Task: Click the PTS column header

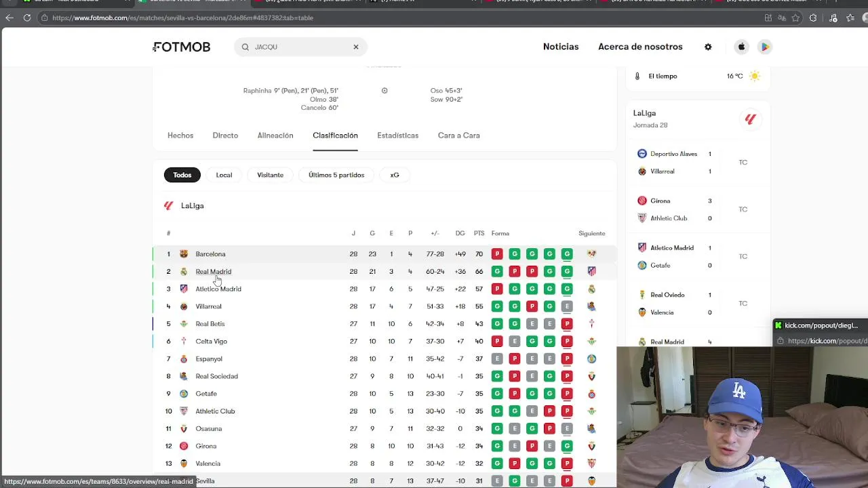Action: click(x=479, y=233)
